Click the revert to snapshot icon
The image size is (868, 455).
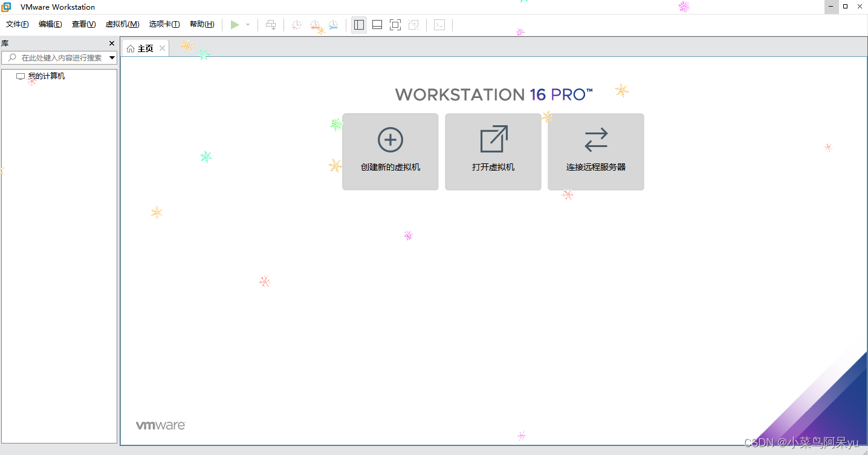pyautogui.click(x=315, y=25)
